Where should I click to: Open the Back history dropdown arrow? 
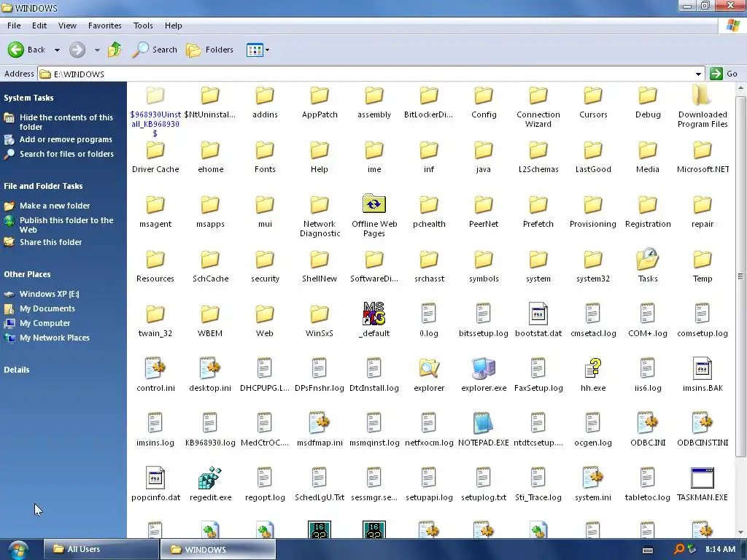pos(57,50)
